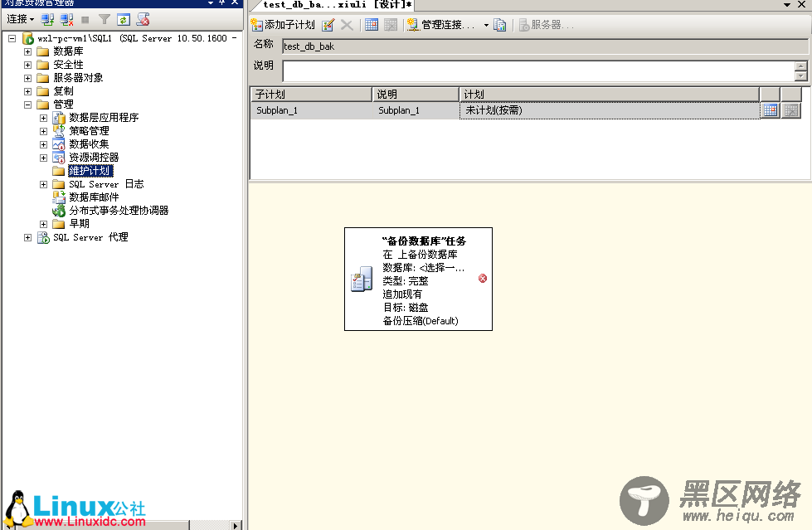The width and height of the screenshot is (812, 530).
Task: Expand the 复制 folder
Action: (28, 92)
